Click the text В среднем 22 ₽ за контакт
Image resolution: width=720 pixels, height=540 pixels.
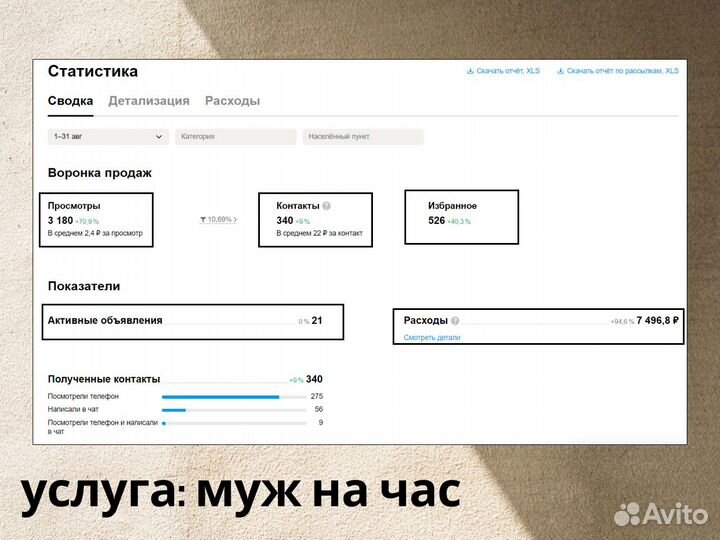320,233
